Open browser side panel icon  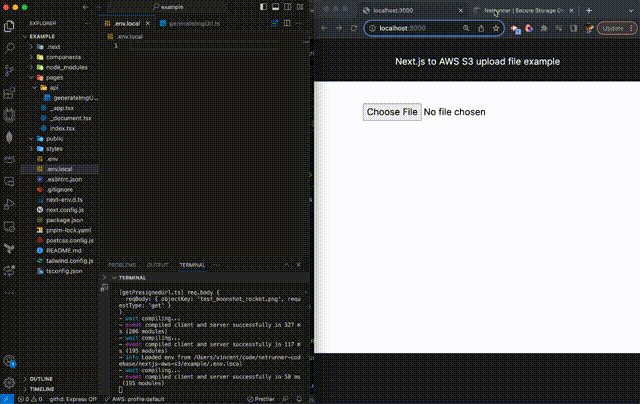coord(573,28)
